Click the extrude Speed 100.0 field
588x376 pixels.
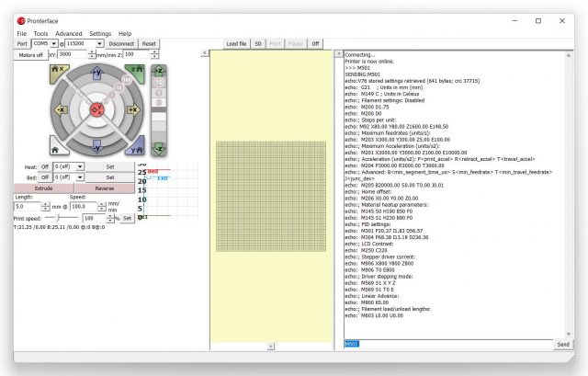pyautogui.click(x=84, y=207)
